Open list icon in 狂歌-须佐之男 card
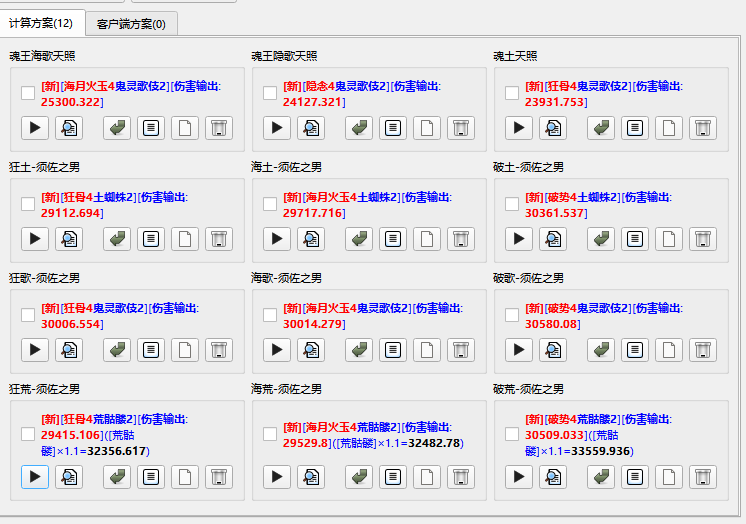746x524 pixels. (x=151, y=350)
